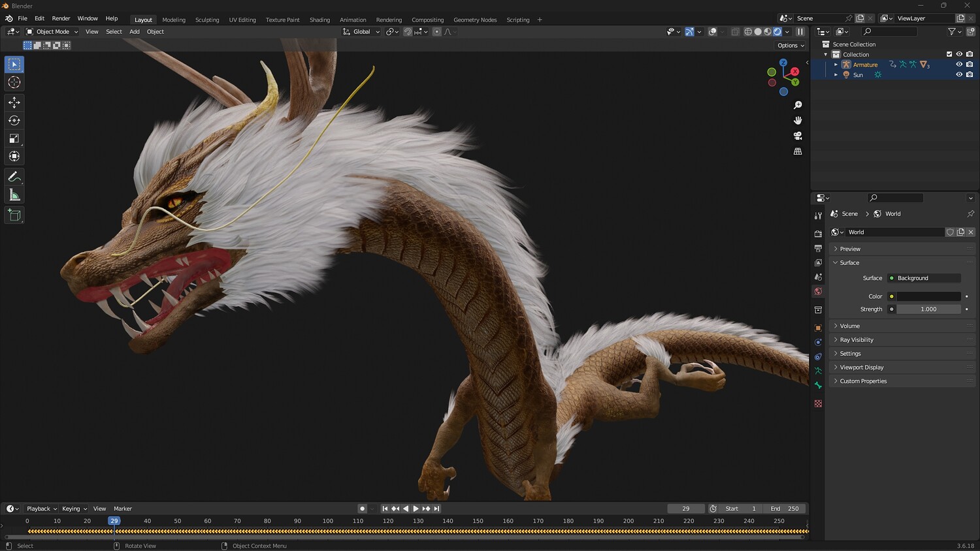
Task: Select the Scale tool
Action: pyautogui.click(x=14, y=138)
